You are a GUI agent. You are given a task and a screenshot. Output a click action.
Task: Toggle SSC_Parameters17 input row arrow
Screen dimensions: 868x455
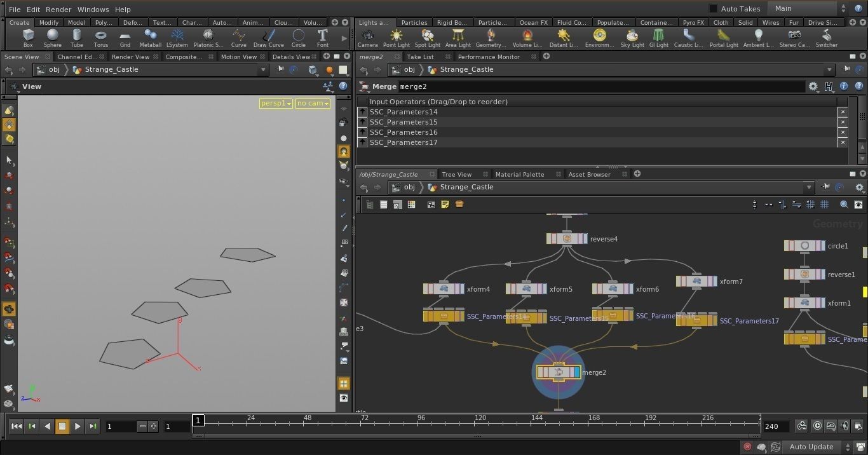click(363, 142)
